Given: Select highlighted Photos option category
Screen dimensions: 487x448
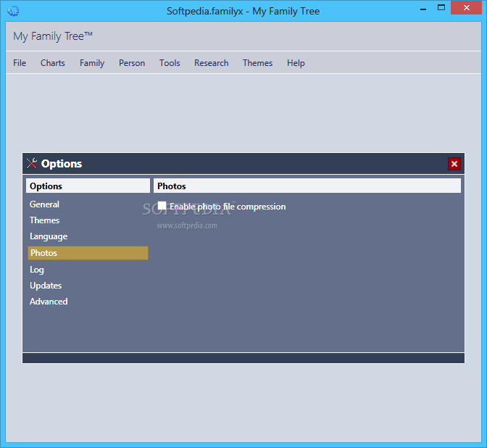Looking at the screenshot, I should [x=88, y=253].
